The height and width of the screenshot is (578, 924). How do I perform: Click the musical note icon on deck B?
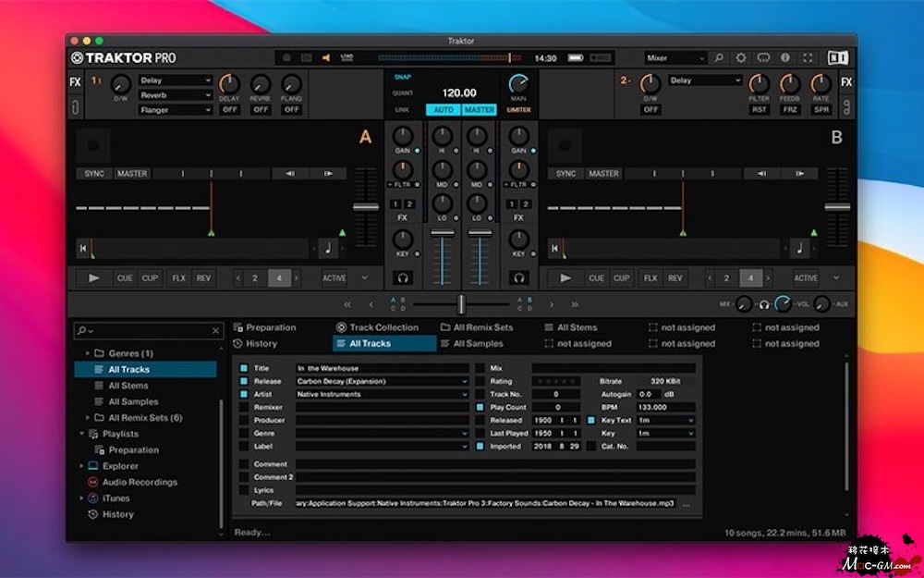(x=799, y=248)
